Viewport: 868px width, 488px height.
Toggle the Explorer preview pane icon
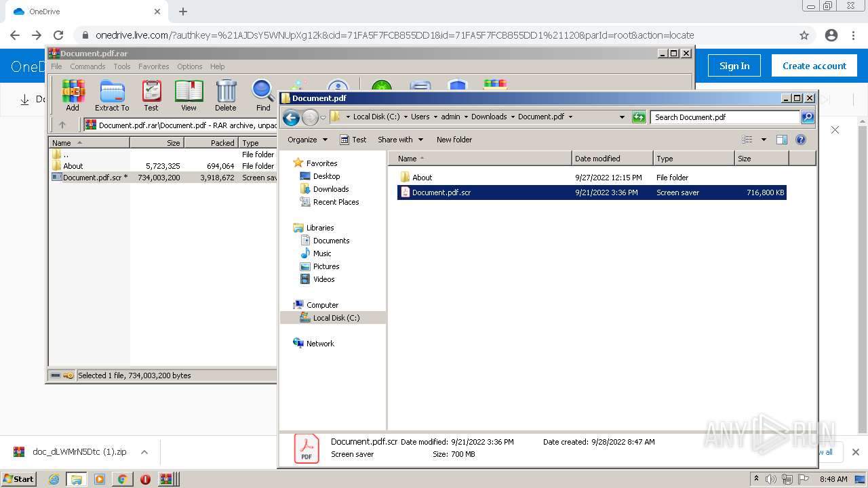coord(781,140)
